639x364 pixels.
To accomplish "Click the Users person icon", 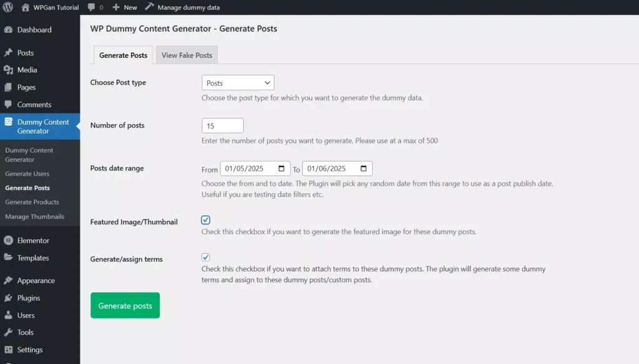I will point(8,315).
